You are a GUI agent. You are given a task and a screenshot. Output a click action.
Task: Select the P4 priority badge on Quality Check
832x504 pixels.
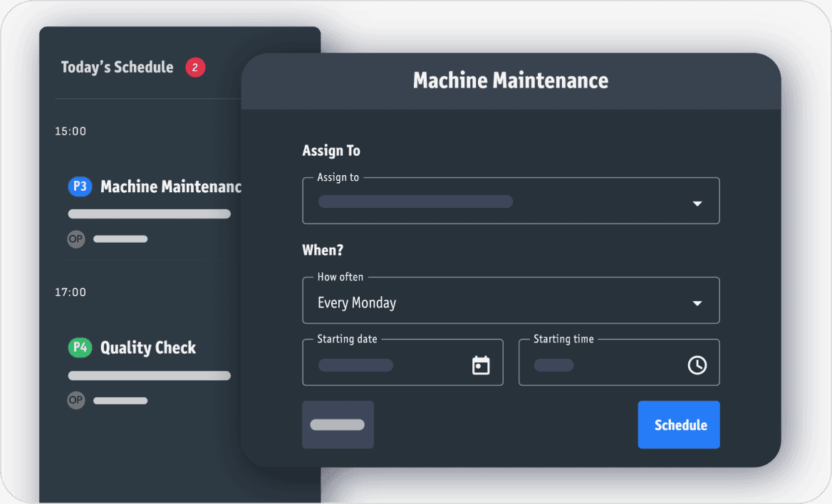tap(79, 347)
